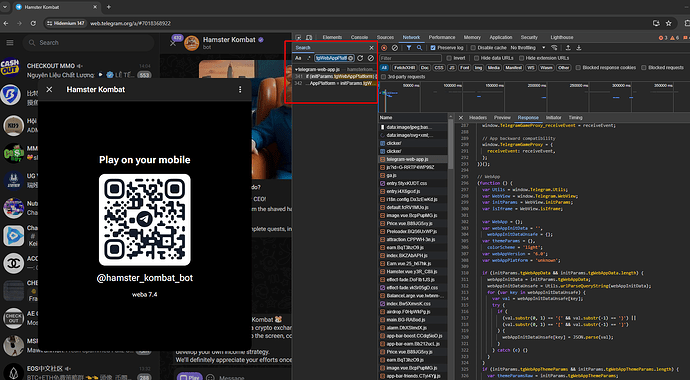Reload the page with browser refresh icon
This screenshot has height=380, width=690.
tap(33, 23)
